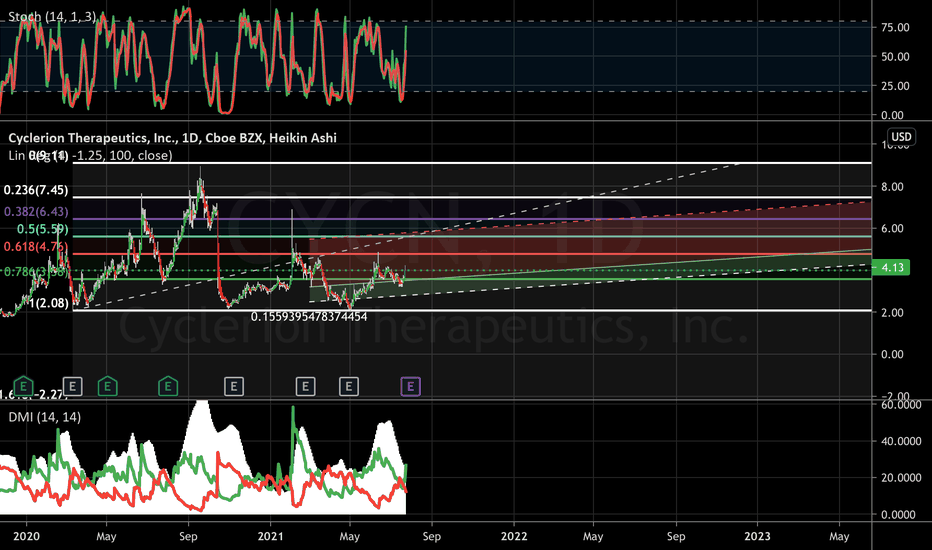
Task: Click the 0.786(3.58) Fibonacci level label
Action: (36, 272)
